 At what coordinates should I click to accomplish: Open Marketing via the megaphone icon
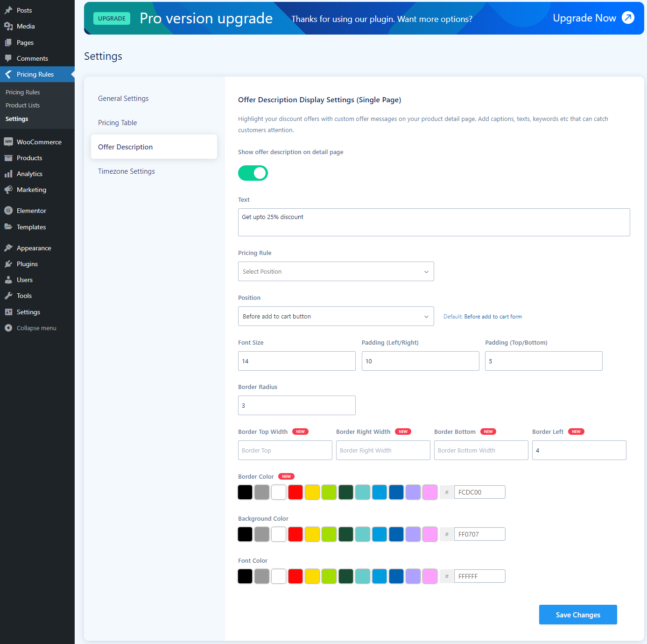8,190
